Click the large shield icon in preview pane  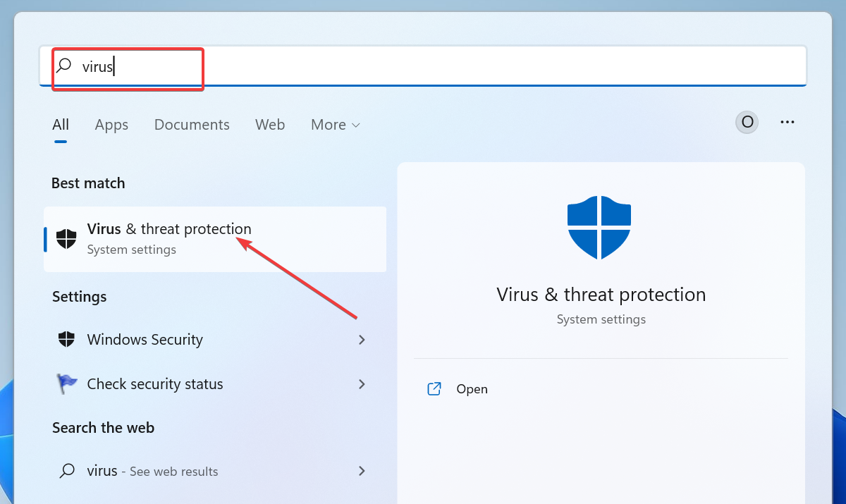pyautogui.click(x=599, y=227)
